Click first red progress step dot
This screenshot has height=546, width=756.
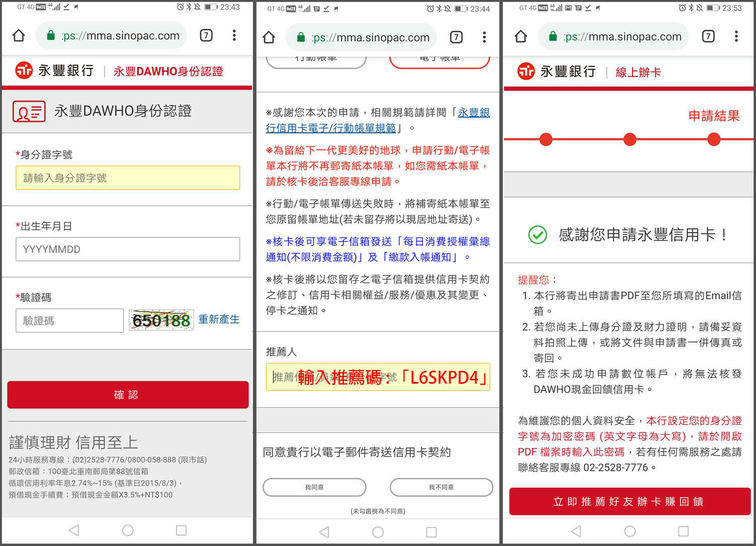tap(546, 140)
